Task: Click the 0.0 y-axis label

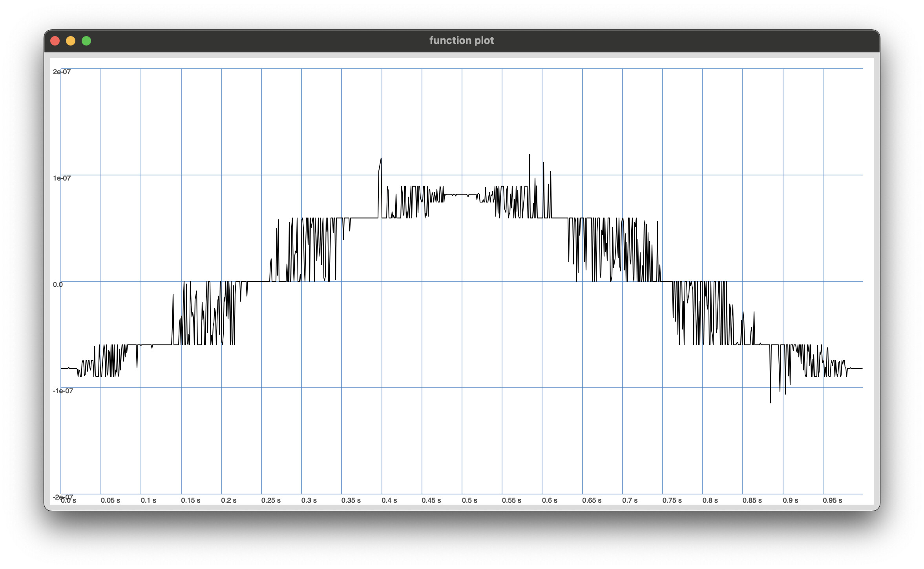Action: (58, 284)
